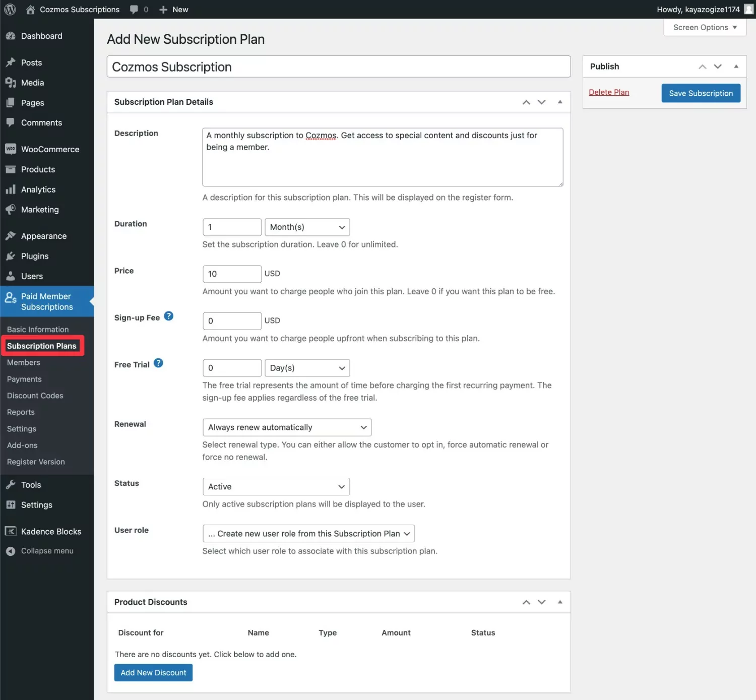The height and width of the screenshot is (700, 756).
Task: Open Subscription Plans submenu item
Action: click(41, 346)
